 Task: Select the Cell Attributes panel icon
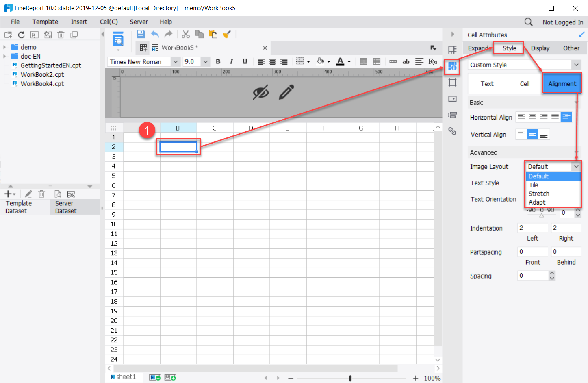pos(452,67)
